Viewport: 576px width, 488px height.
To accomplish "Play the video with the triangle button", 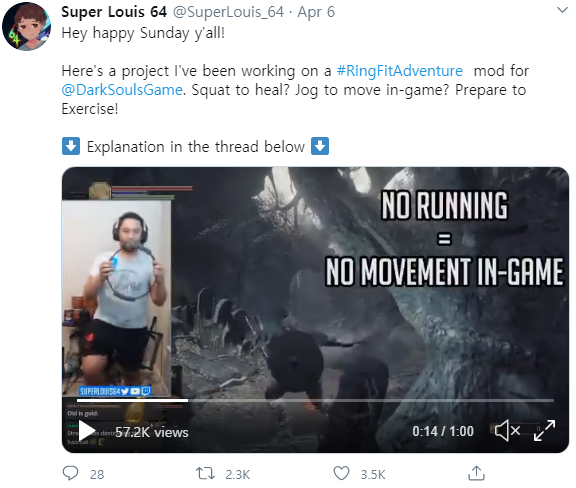I will click(86, 431).
